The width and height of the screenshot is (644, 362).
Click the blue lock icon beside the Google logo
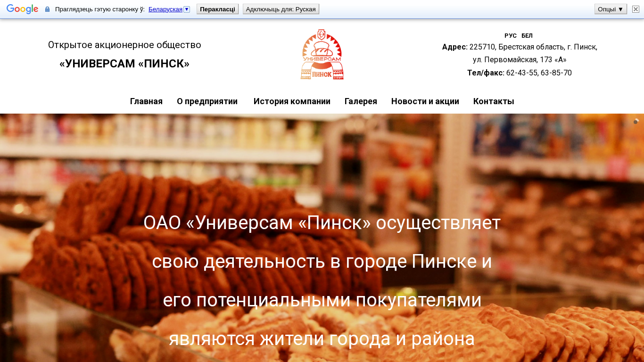point(47,9)
